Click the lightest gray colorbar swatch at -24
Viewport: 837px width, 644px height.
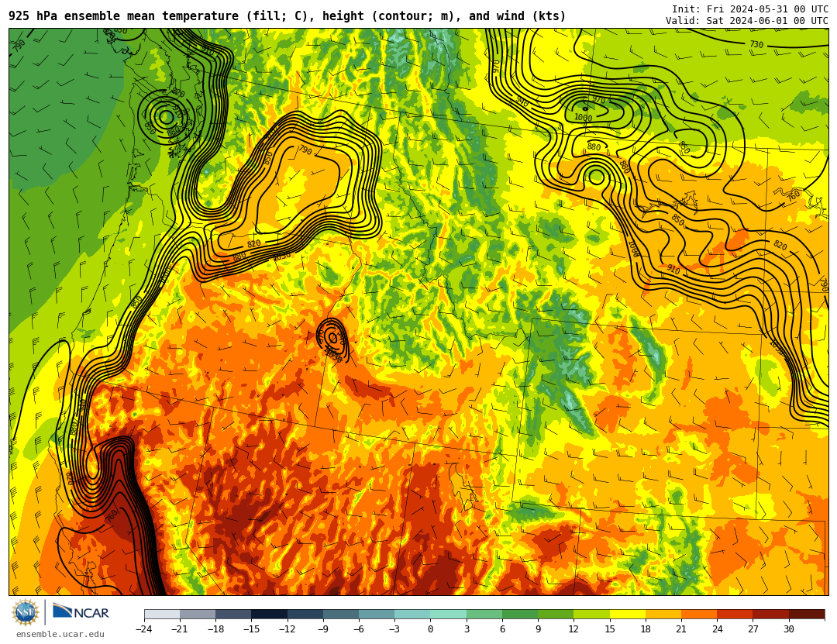point(162,614)
